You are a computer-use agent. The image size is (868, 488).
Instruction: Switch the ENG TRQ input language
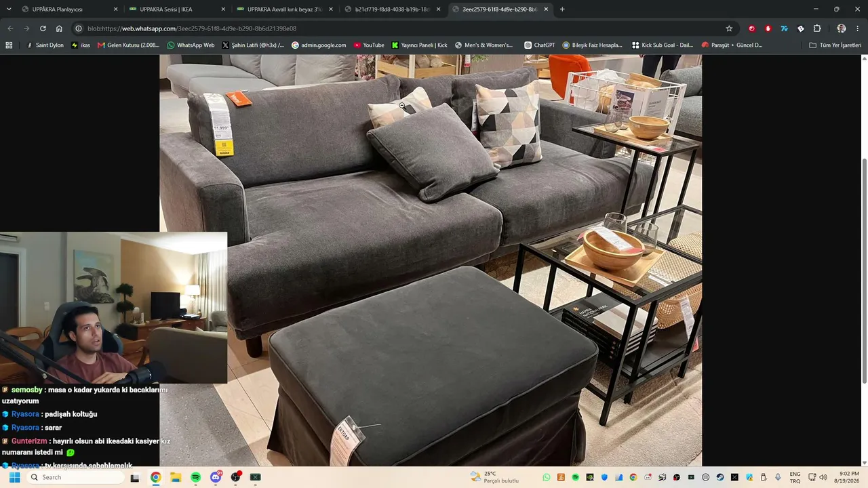coord(795,477)
